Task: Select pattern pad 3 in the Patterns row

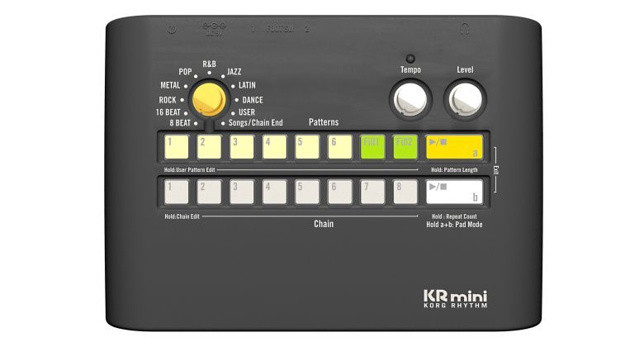Action: 242,146
